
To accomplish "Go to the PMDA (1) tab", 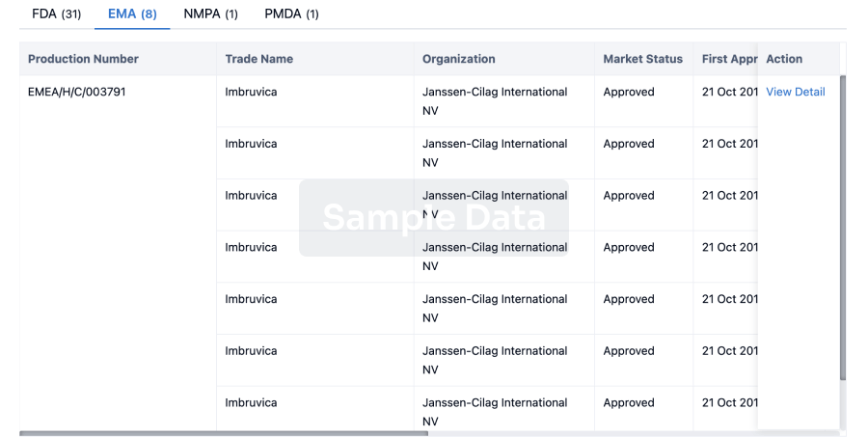I will click(291, 14).
